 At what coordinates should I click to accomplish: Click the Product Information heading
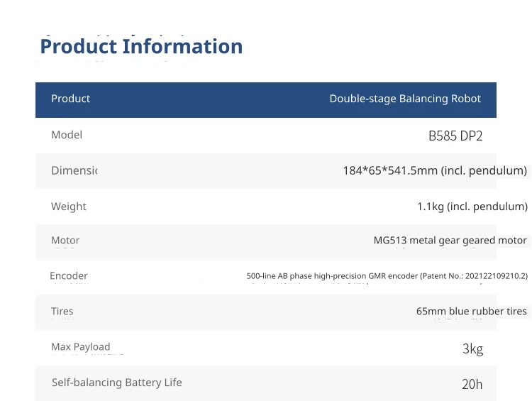click(141, 46)
